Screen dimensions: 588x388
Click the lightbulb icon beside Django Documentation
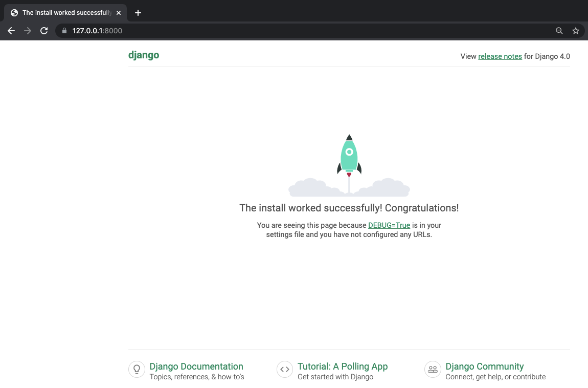point(137,369)
